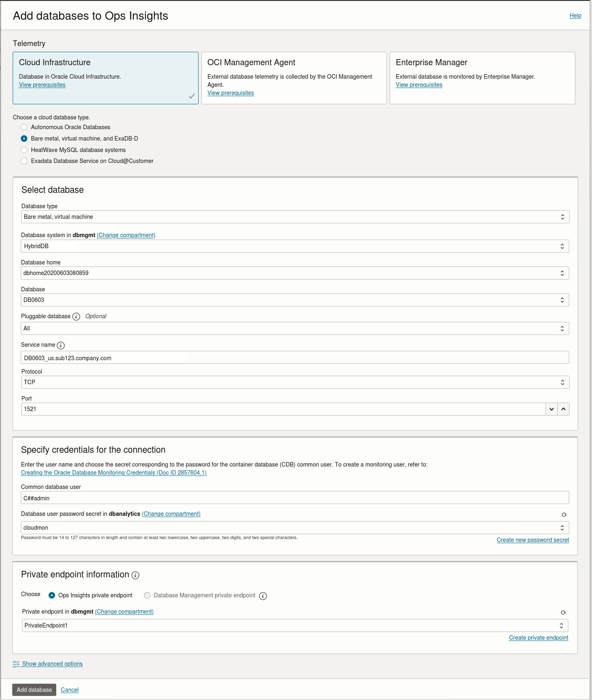This screenshot has width=592, height=700.
Task: Open the Pluggable database info icon
Action: (x=76, y=317)
